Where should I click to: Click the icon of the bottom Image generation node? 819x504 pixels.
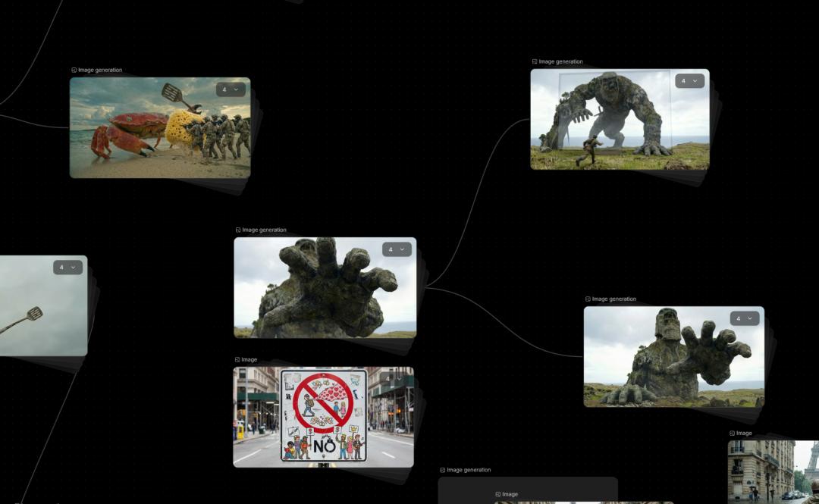(x=443, y=470)
